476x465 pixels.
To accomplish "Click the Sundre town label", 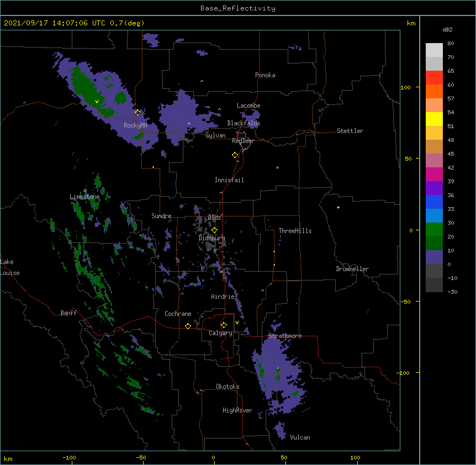I will point(161,216).
